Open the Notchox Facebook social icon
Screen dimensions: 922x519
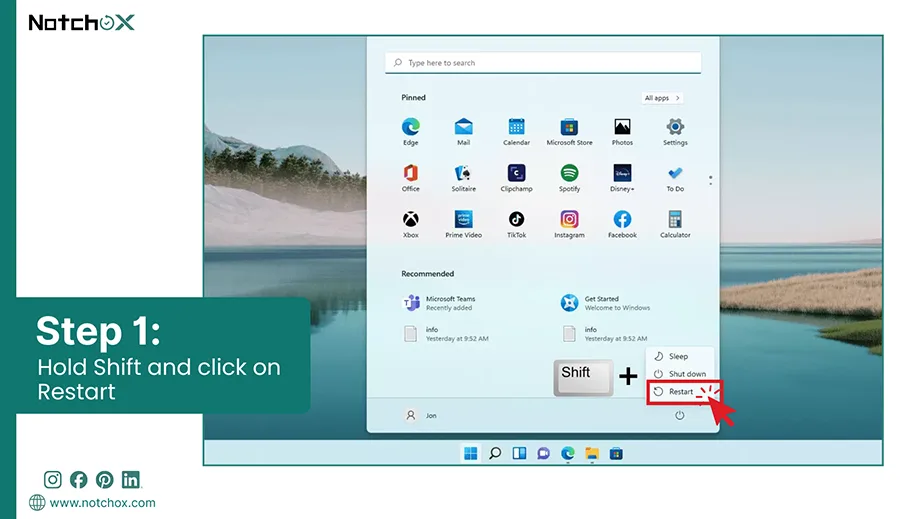[78, 480]
